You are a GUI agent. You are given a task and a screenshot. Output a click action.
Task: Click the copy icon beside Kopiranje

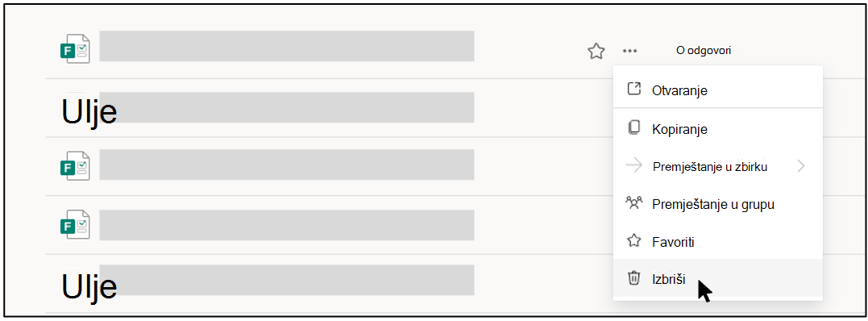pos(633,128)
